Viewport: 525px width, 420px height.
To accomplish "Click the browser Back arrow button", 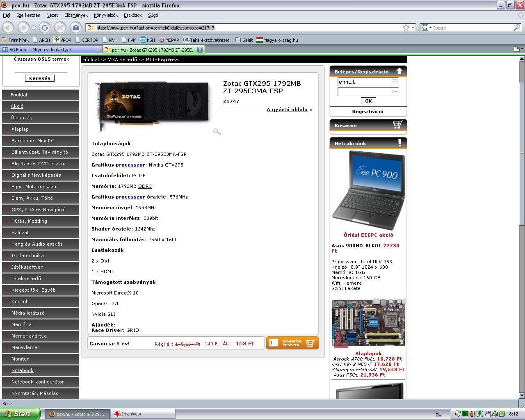I will (8, 27).
